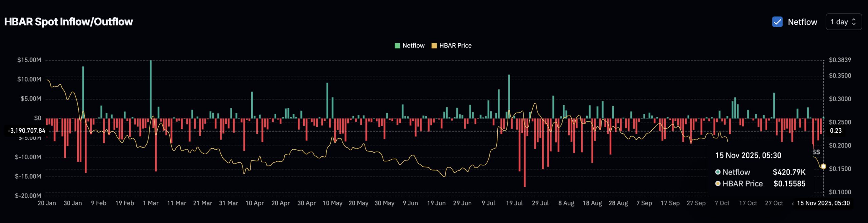Click the 0.23 crosshair price label
The height and width of the screenshot is (223, 868).
coord(835,131)
